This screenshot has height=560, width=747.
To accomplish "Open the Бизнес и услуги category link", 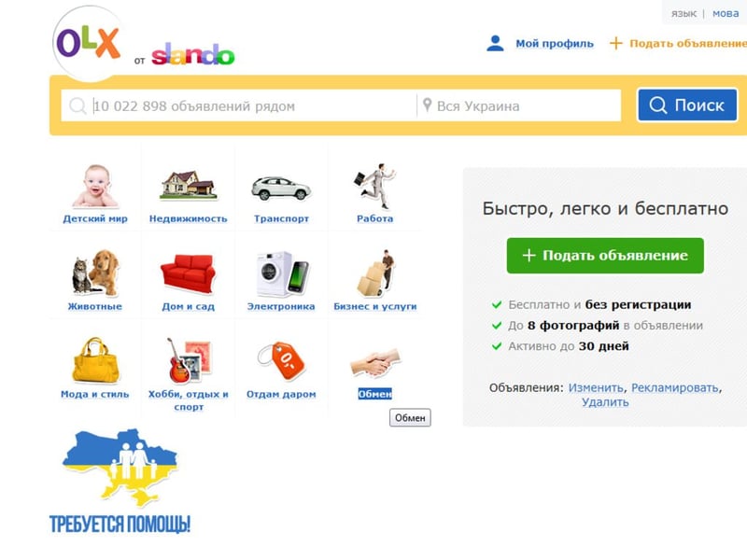I will [375, 307].
